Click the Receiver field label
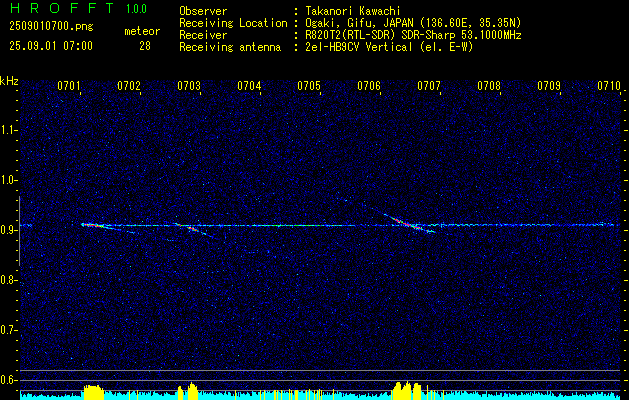 pyautogui.click(x=203, y=35)
